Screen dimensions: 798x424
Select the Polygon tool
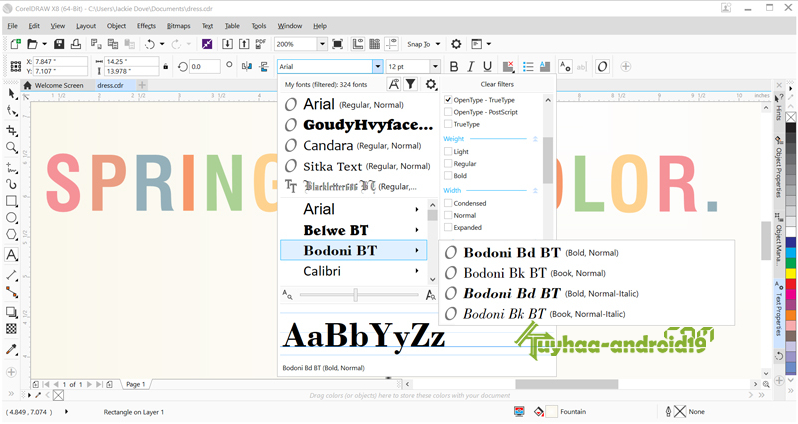pos(11,235)
